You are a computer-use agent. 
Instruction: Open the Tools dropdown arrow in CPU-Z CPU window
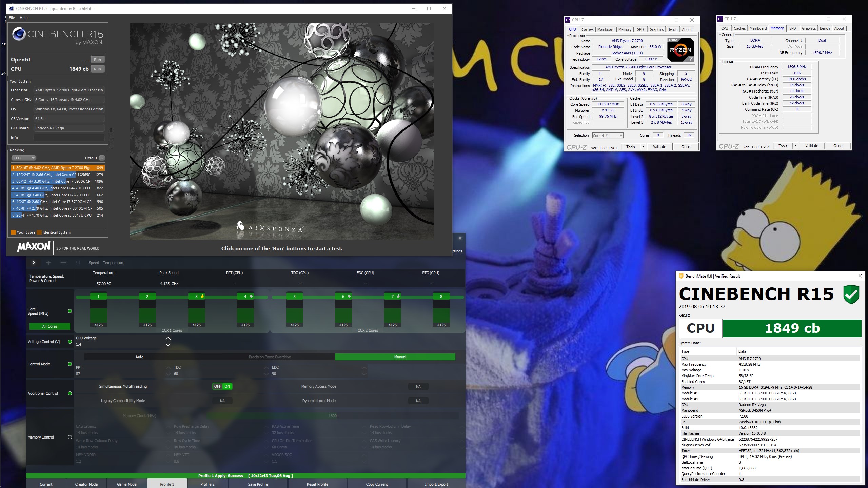pyautogui.click(x=643, y=147)
